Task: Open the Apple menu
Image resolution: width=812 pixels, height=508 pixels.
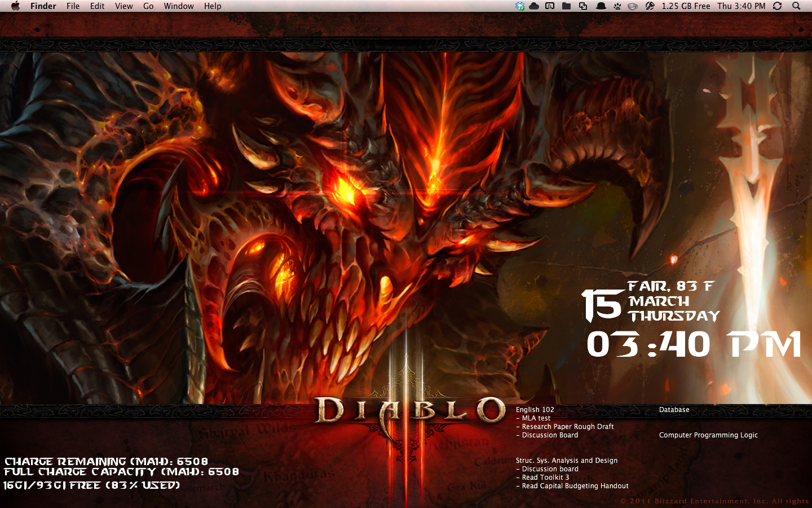Action: pos(15,6)
